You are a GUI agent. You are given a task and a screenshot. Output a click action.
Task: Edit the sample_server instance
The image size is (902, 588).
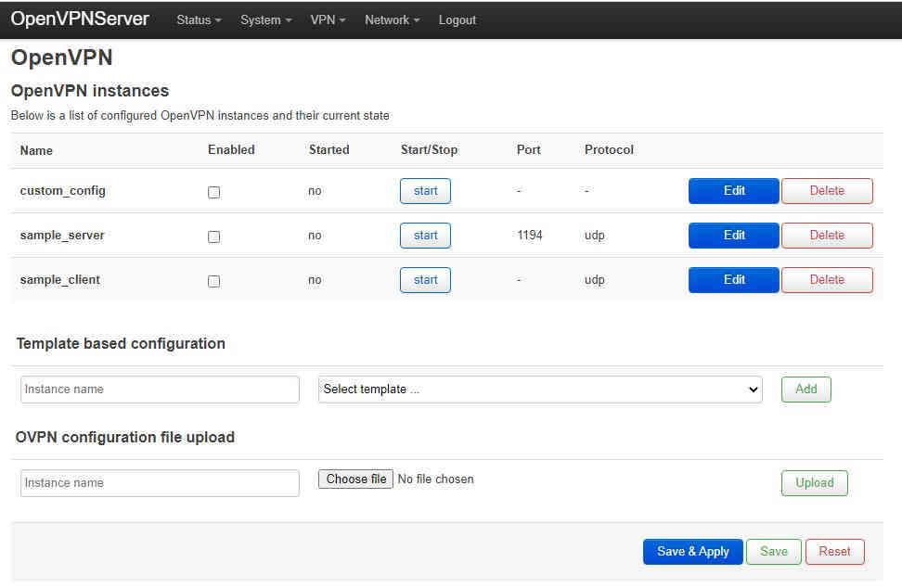click(733, 235)
